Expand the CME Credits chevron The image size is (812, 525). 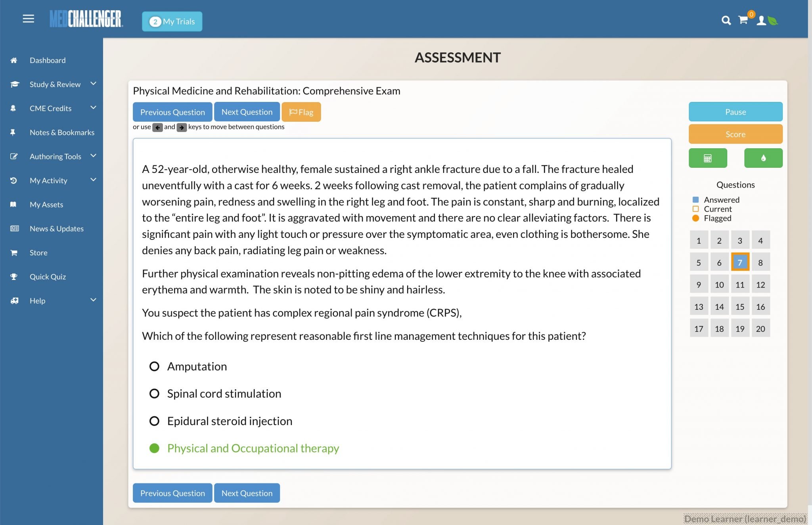click(x=93, y=108)
